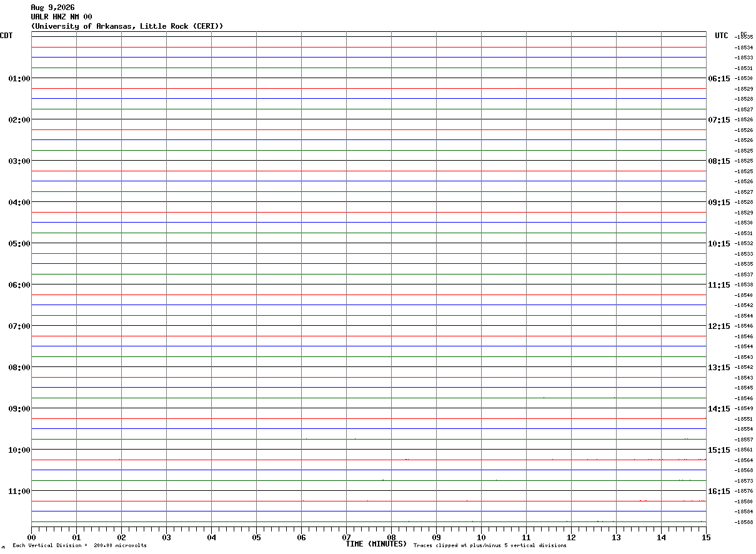Click the 14:15 UTC time label
Image resolution: width=756 pixels, height=554 pixels.
(x=719, y=409)
